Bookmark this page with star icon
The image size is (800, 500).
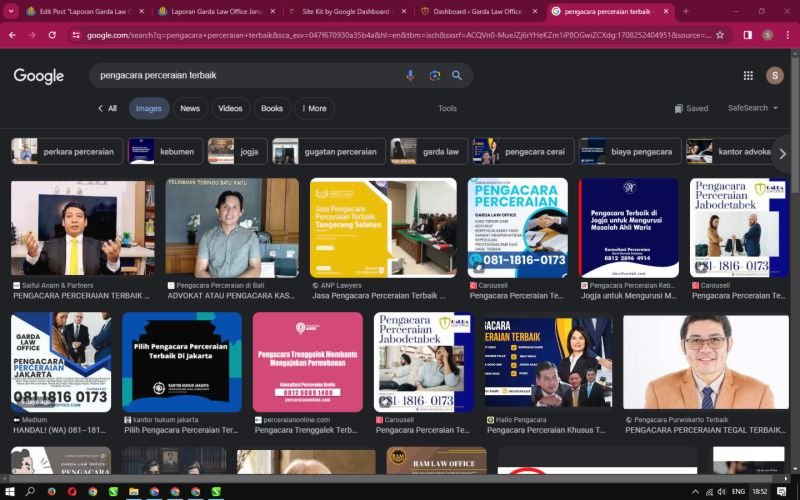(x=720, y=34)
